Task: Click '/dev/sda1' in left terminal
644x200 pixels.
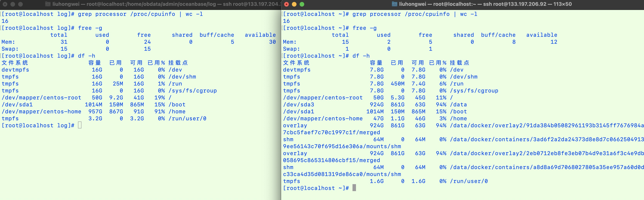Action: [17, 104]
